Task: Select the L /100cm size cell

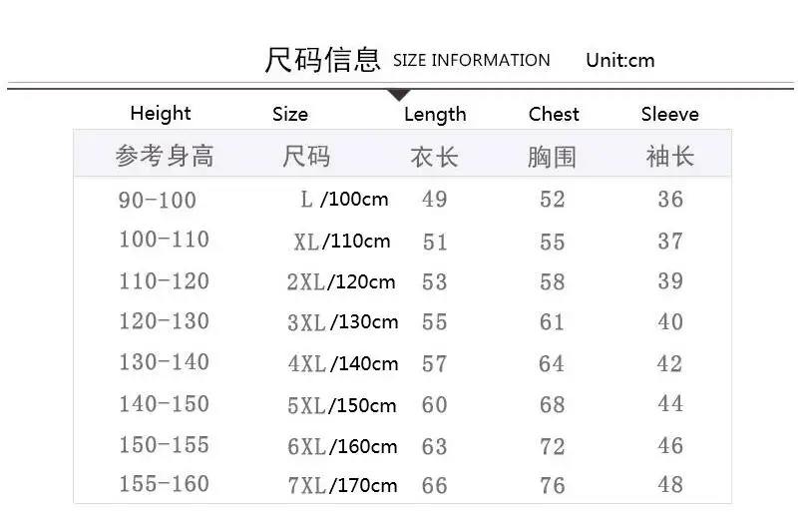Action: click(x=344, y=199)
